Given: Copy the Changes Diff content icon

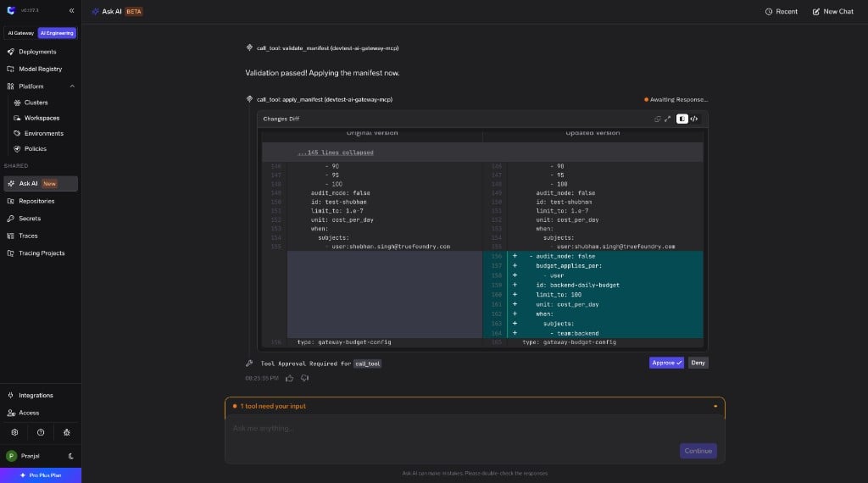Looking at the screenshot, I should (658, 119).
